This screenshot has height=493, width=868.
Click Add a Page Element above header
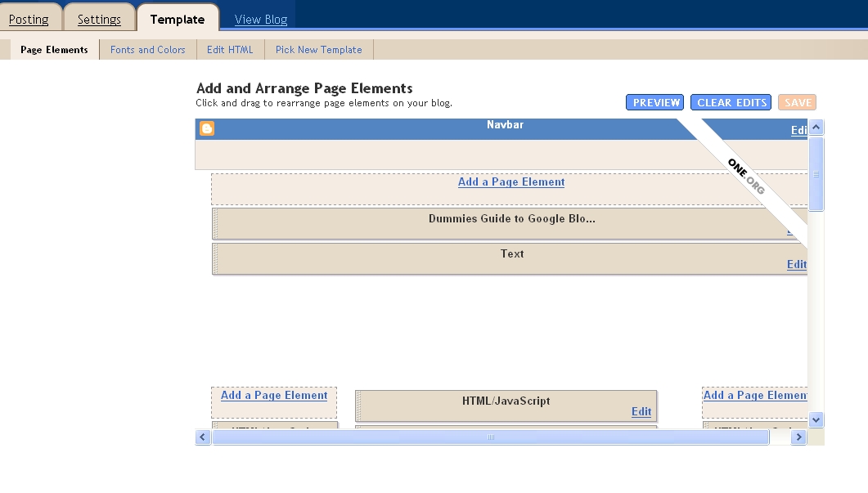pyautogui.click(x=511, y=182)
